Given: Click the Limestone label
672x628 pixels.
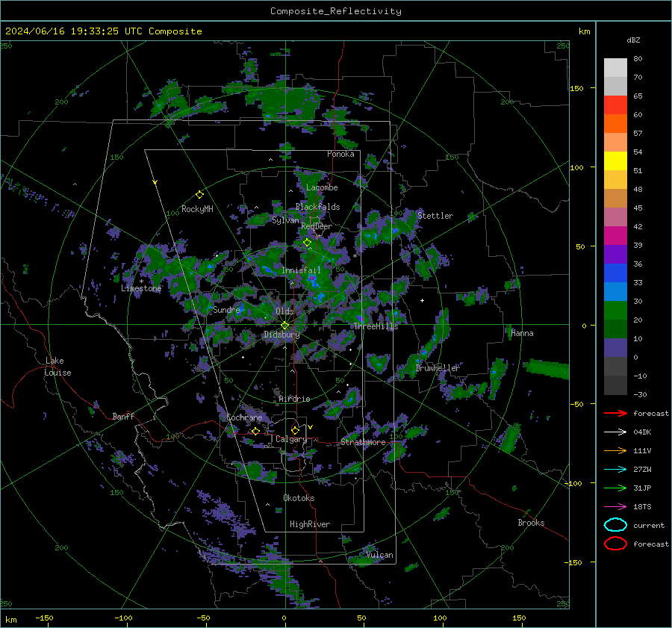Looking at the screenshot, I should (141, 288).
